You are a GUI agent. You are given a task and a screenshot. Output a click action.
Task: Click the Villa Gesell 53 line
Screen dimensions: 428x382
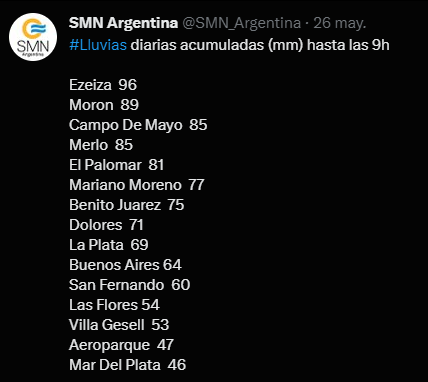click(119, 325)
